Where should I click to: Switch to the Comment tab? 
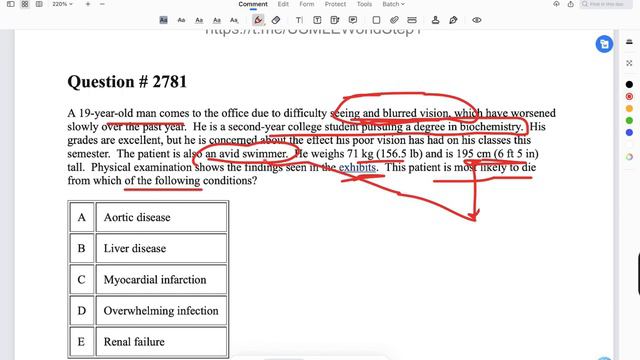point(253,4)
